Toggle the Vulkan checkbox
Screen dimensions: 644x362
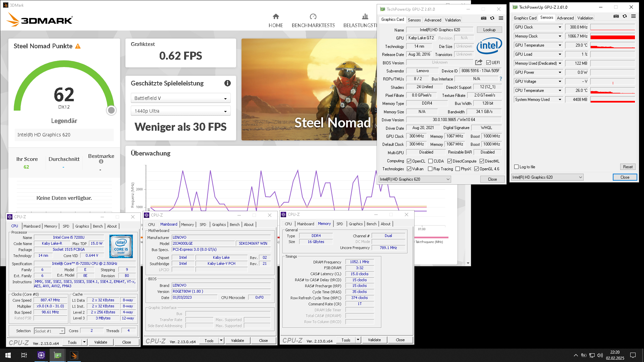click(x=409, y=169)
